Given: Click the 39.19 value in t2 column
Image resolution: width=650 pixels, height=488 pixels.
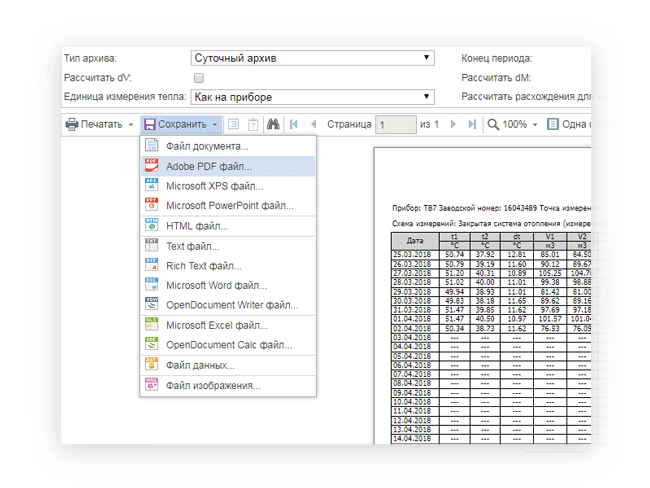Looking at the screenshot, I should (x=485, y=264).
